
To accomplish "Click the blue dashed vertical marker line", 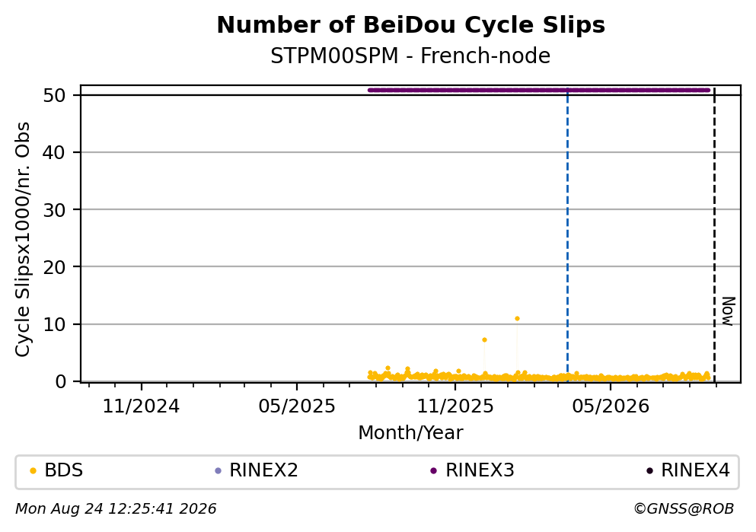I will (x=567, y=234).
